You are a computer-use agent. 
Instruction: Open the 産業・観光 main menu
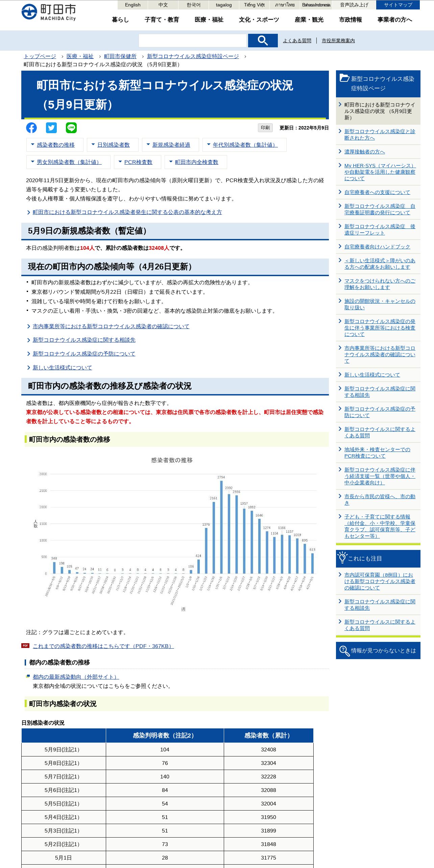309,20
